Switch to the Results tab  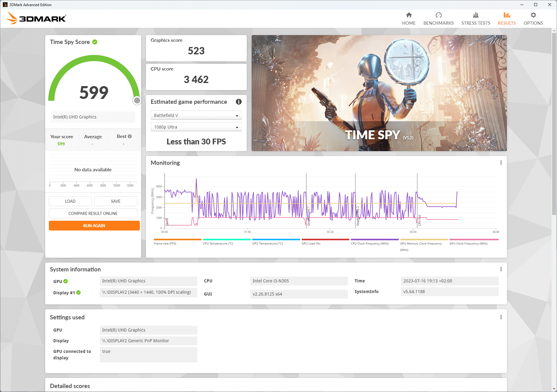(x=507, y=18)
